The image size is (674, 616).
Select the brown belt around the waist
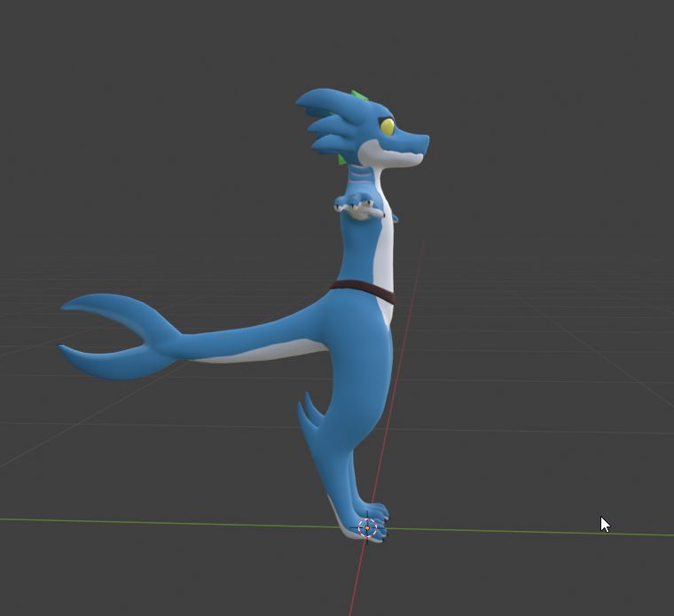coord(362,291)
